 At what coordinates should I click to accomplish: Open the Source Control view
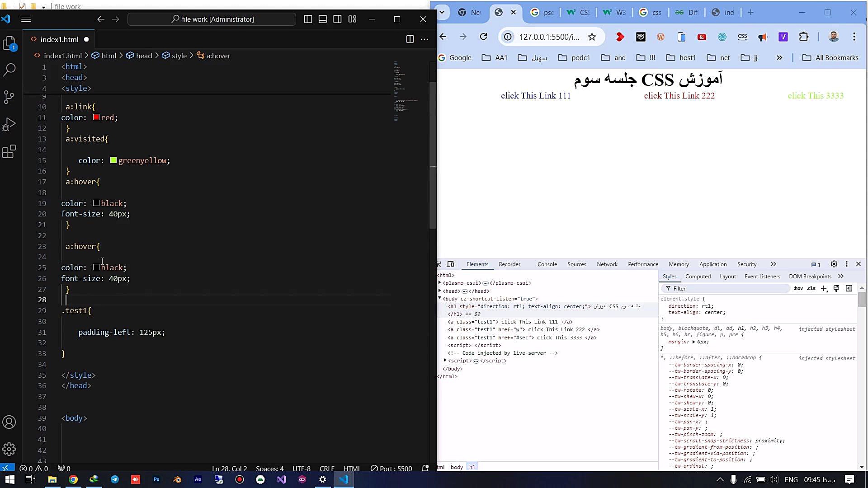coord(9,97)
